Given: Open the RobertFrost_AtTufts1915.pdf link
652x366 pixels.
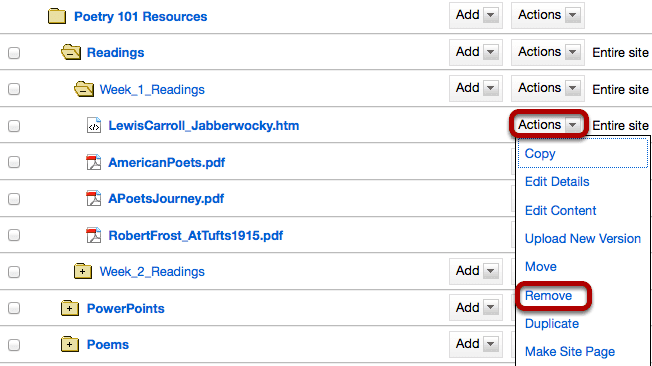Looking at the screenshot, I should (x=196, y=235).
